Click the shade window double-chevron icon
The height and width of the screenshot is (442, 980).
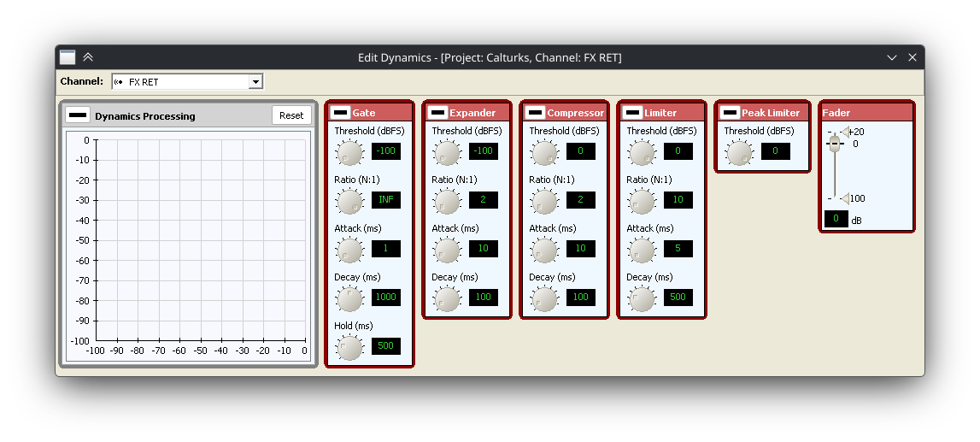[88, 57]
